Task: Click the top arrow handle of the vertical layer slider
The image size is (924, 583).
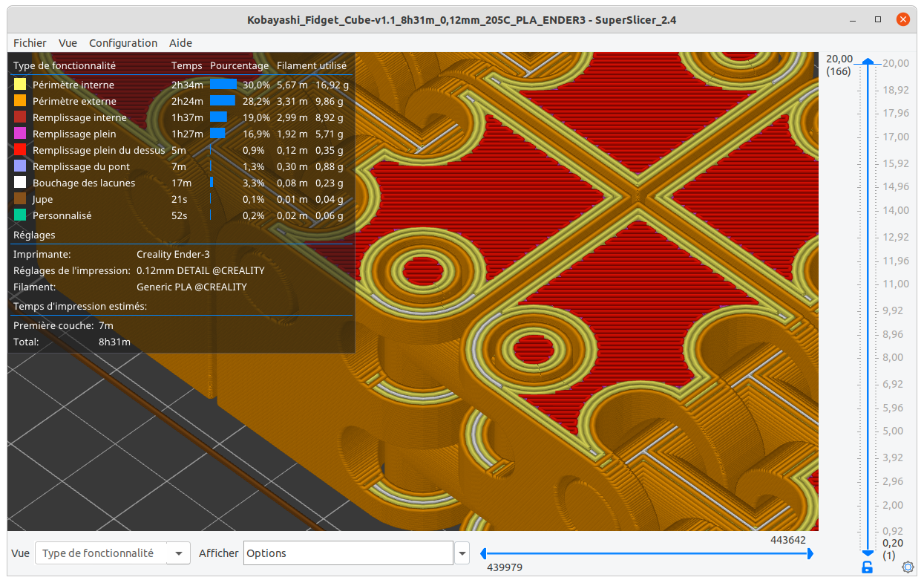Action: pos(868,64)
